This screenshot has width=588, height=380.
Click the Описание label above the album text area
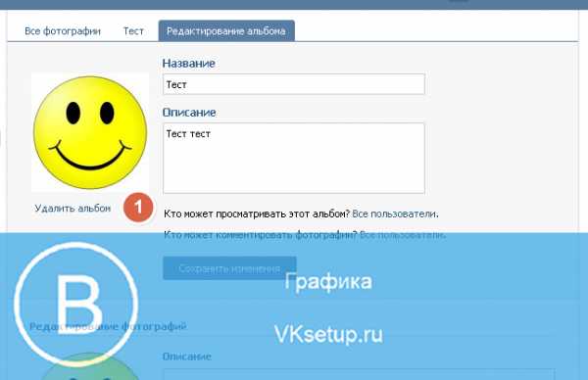189,113
